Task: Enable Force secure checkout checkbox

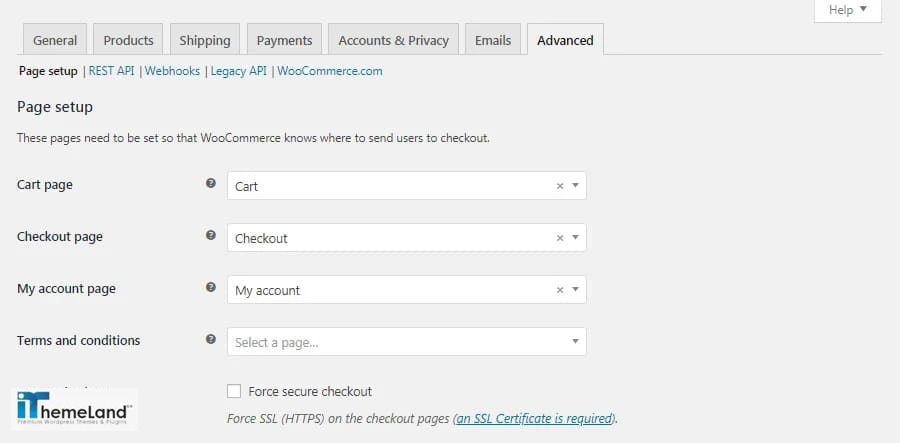Action: [234, 391]
